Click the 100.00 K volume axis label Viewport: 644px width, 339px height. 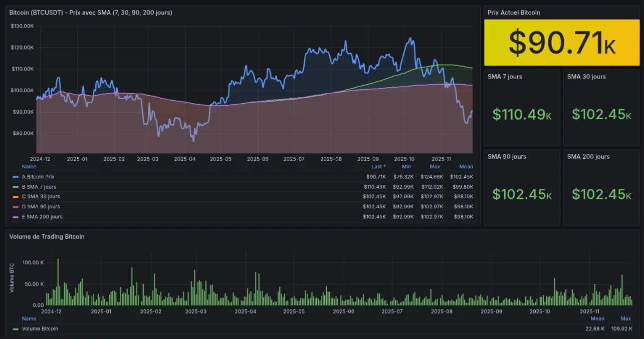(34, 262)
